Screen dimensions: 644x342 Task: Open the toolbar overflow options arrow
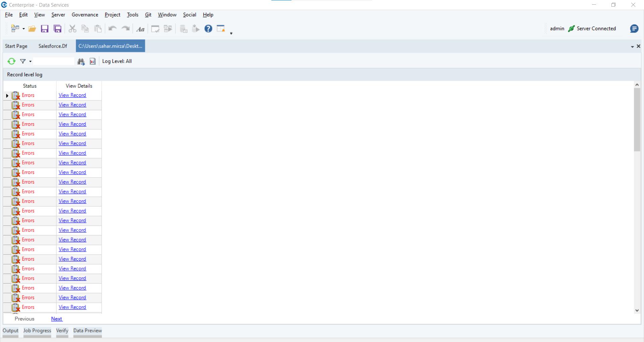(231, 33)
